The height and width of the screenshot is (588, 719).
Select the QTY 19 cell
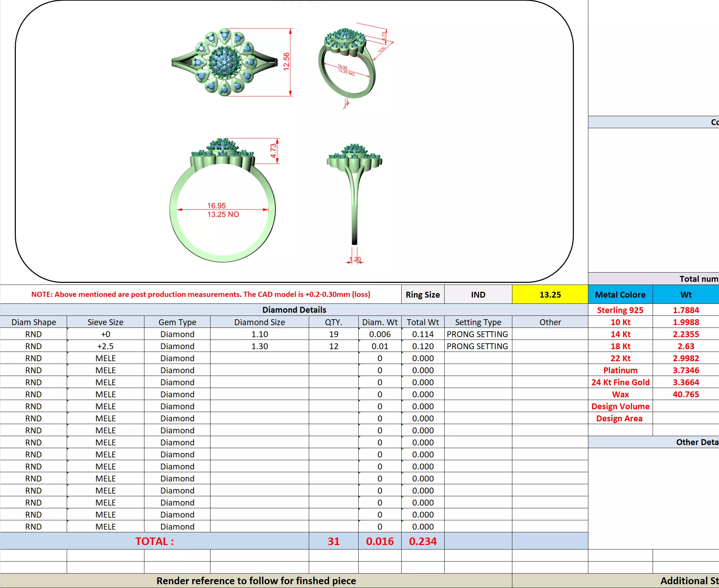(333, 334)
